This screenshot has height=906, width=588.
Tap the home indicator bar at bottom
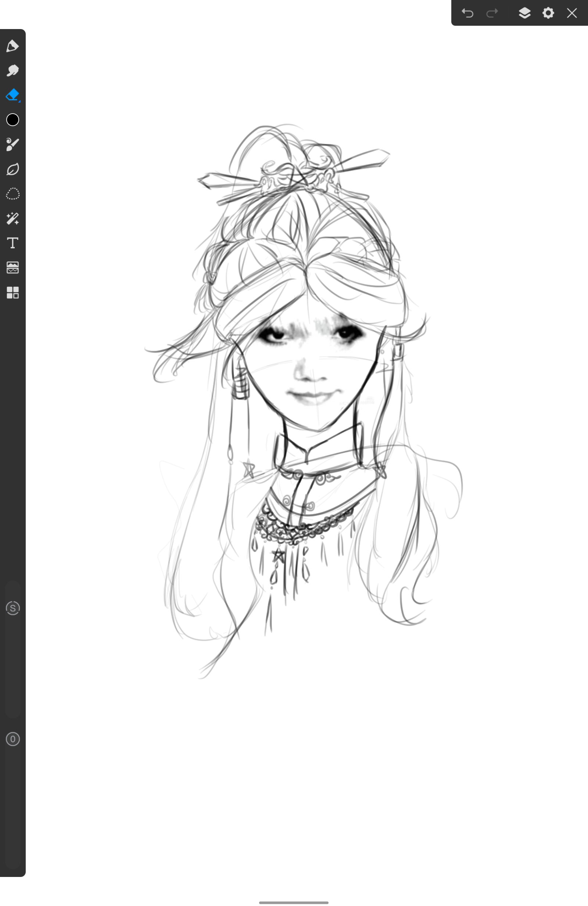(x=293, y=902)
